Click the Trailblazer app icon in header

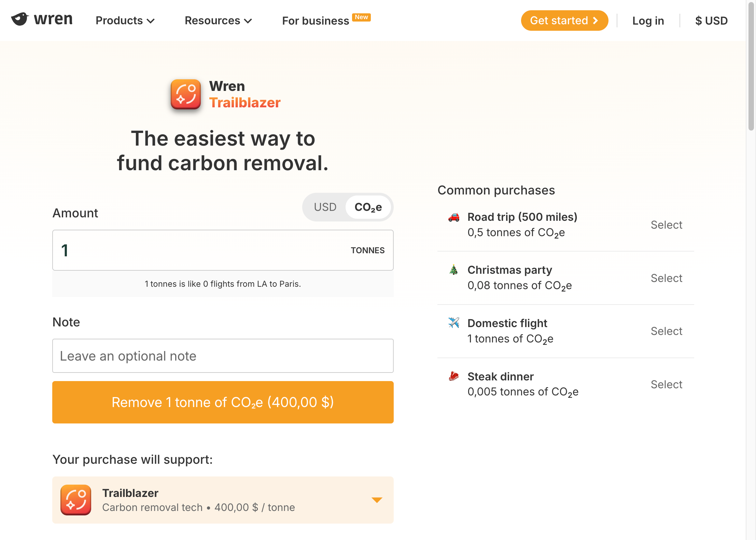pos(185,94)
